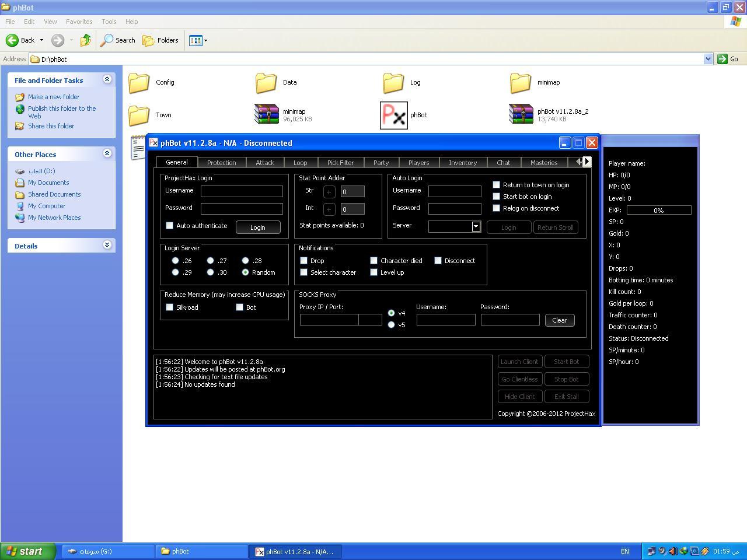
Task: Switch to the Pick Filter tab
Action: [340, 163]
